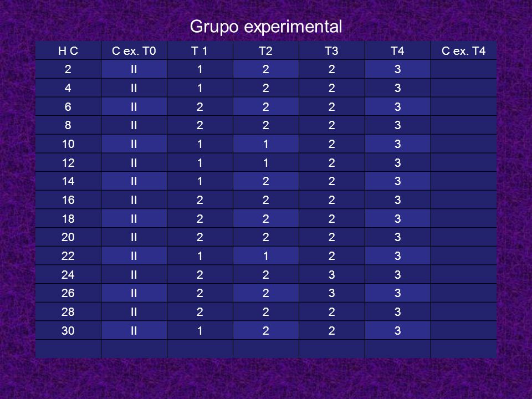
Task: Click the H C cell showing 30
Action: [x=68, y=330]
